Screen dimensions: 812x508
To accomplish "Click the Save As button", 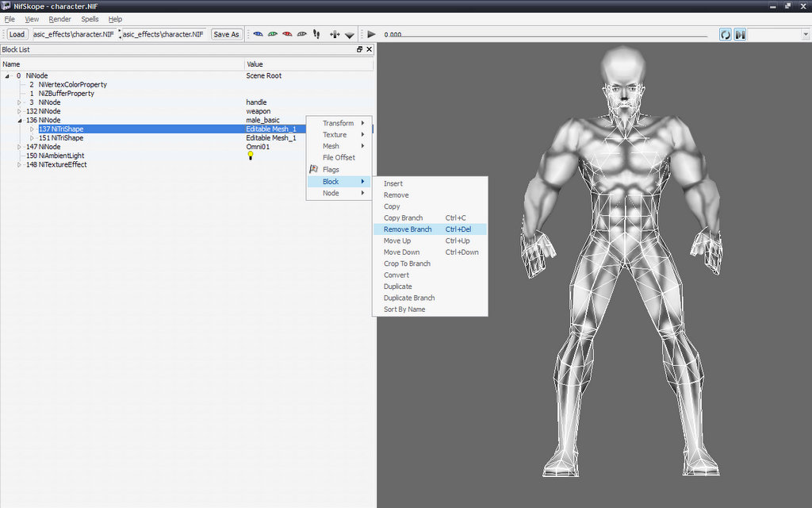I will pyautogui.click(x=226, y=34).
